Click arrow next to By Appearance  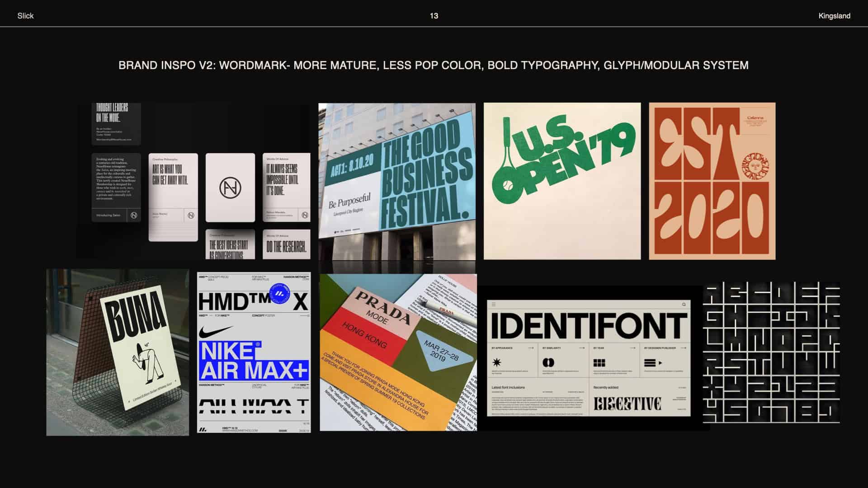coord(531,348)
